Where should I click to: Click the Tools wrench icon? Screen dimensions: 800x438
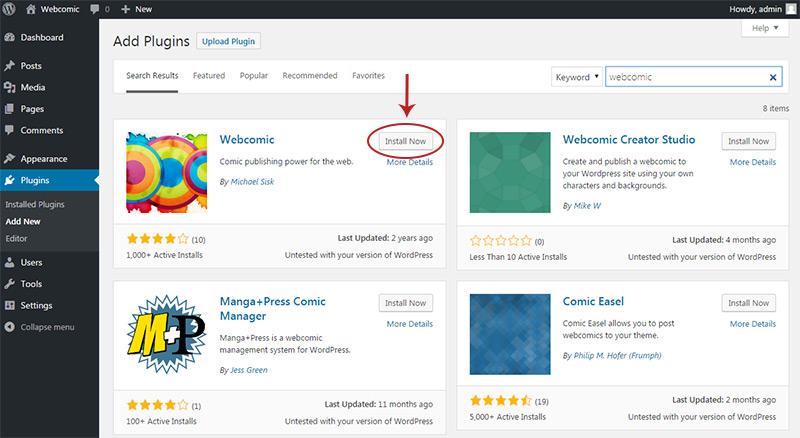click(x=9, y=284)
